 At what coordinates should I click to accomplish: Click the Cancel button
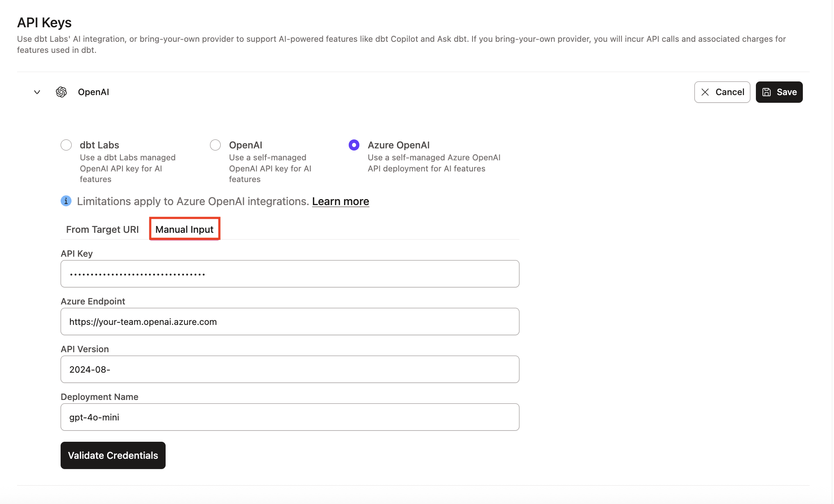[722, 92]
